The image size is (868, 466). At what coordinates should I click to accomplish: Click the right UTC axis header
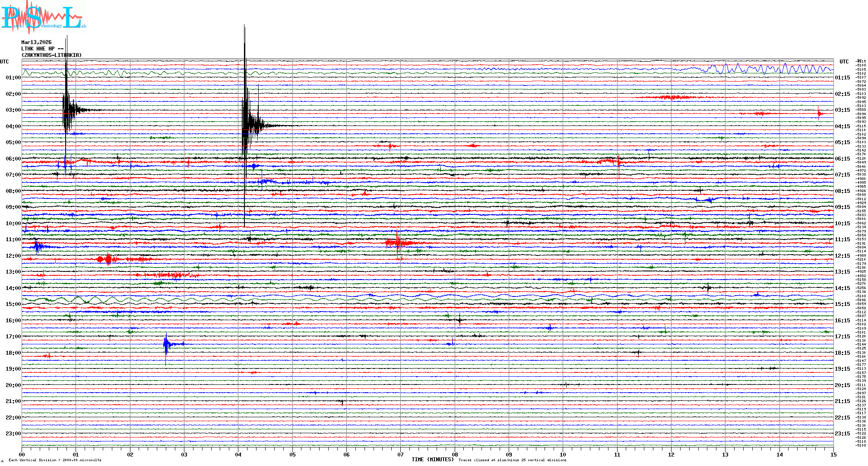[844, 62]
